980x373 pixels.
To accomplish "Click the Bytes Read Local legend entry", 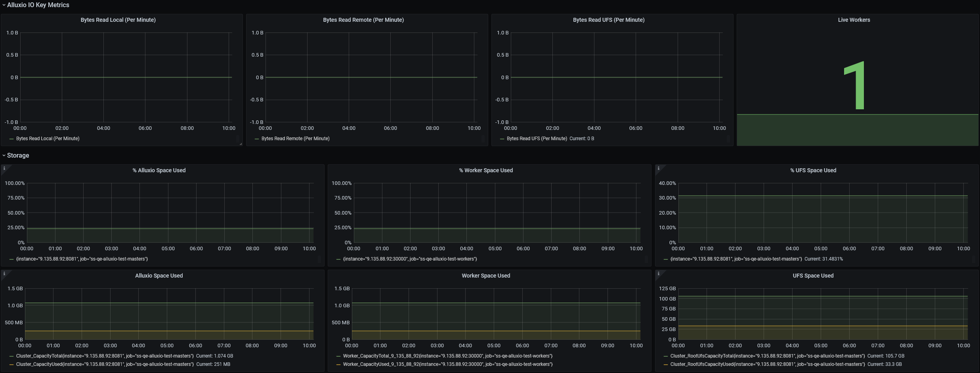I will click(x=48, y=139).
